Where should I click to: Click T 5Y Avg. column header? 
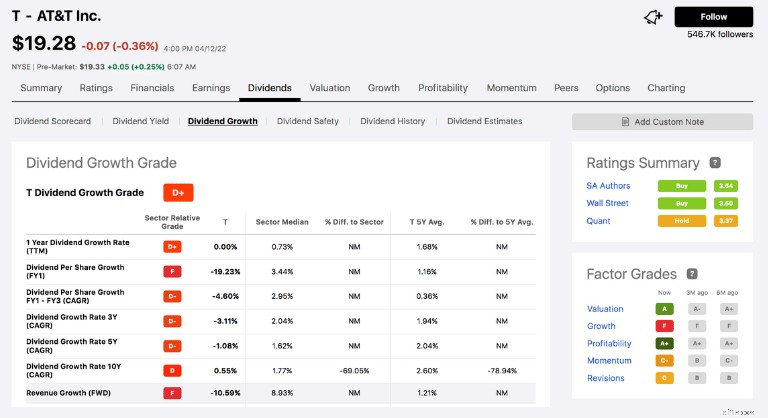click(427, 222)
